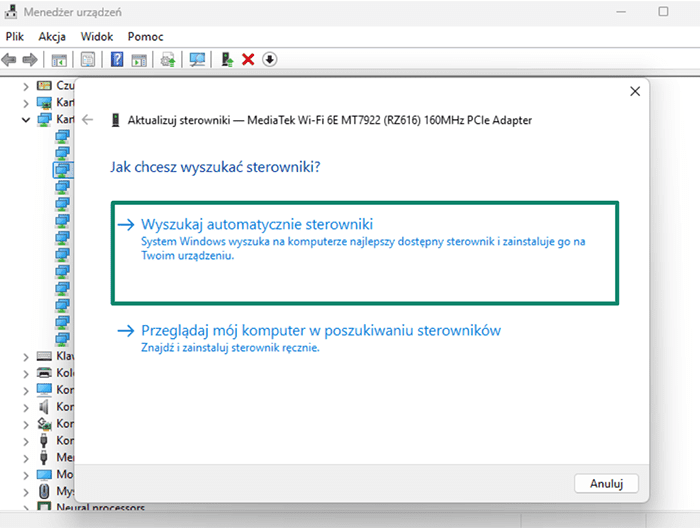Viewport: 700px width, 528px height.
Task: Expand the Kor node with USB plug icon
Action: pyautogui.click(x=25, y=442)
